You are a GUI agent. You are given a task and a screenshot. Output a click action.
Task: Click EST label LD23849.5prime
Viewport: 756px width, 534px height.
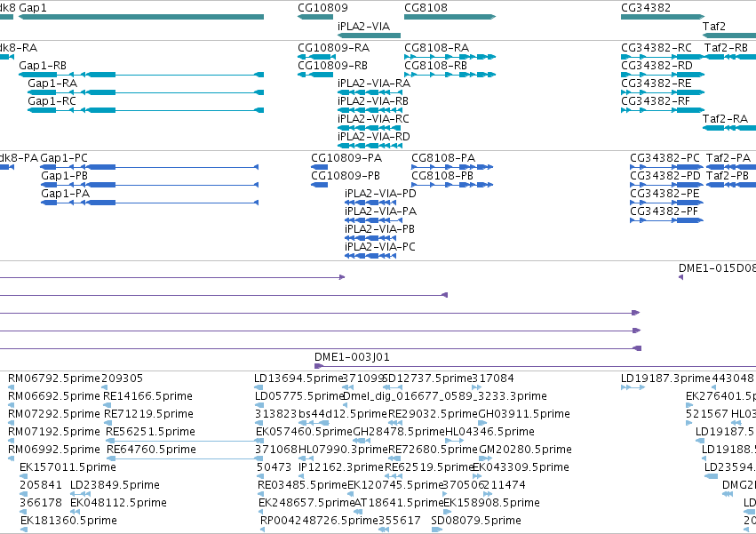[x=115, y=485]
